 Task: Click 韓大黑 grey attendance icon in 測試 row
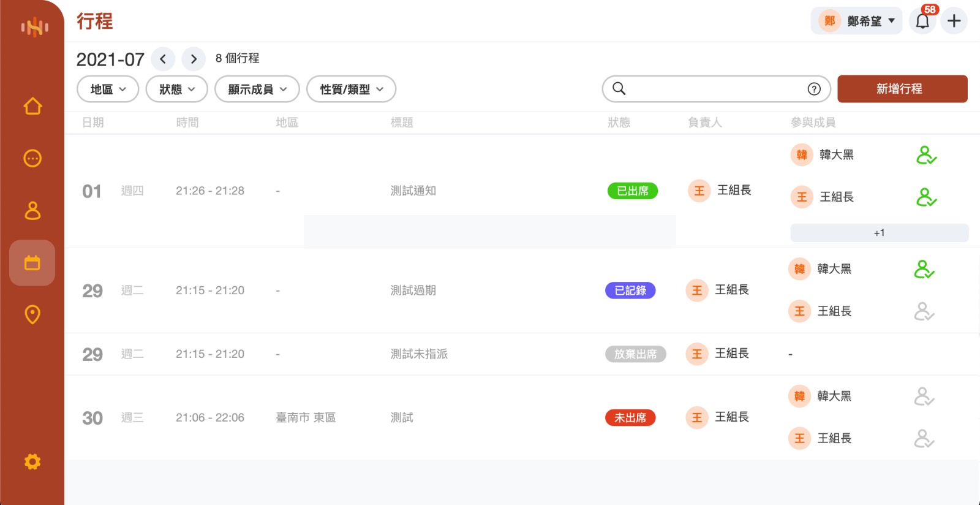coord(924,397)
